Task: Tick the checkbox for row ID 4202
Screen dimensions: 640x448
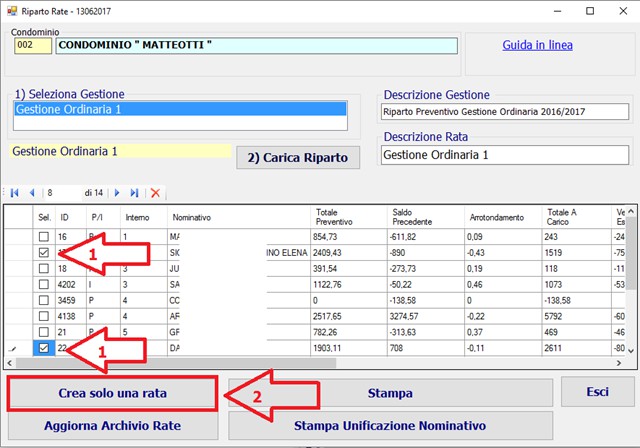Action: coord(44,284)
